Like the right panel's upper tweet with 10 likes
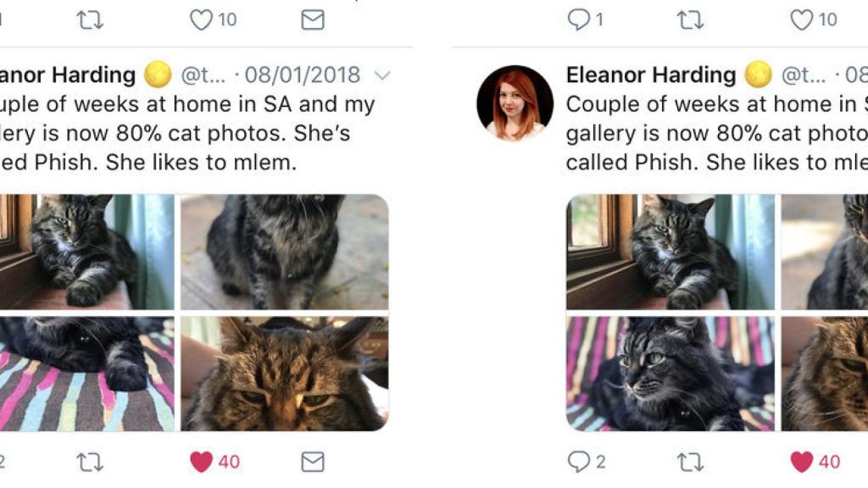The height and width of the screenshot is (488, 868). point(802,19)
